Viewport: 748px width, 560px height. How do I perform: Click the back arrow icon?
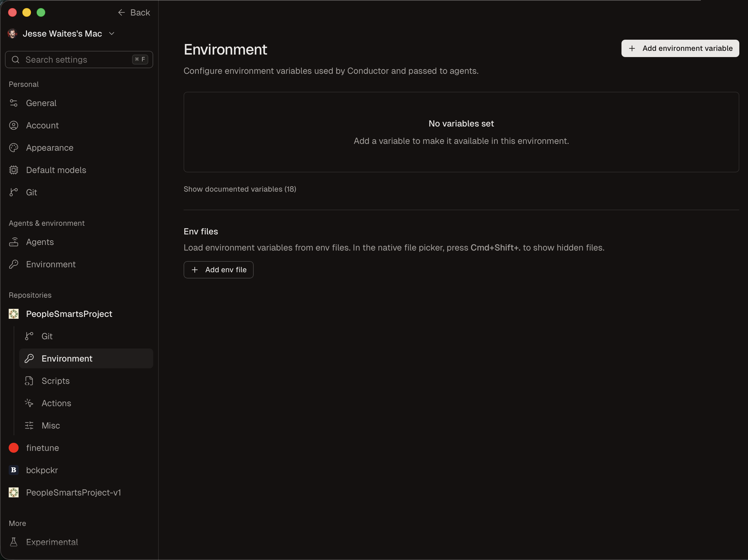coord(121,13)
